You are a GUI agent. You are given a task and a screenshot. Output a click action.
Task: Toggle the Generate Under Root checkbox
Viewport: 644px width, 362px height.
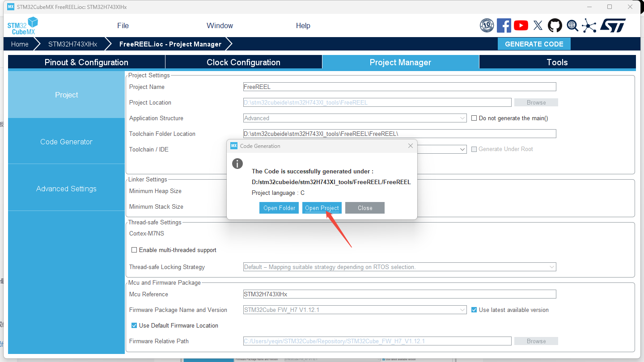tap(475, 149)
